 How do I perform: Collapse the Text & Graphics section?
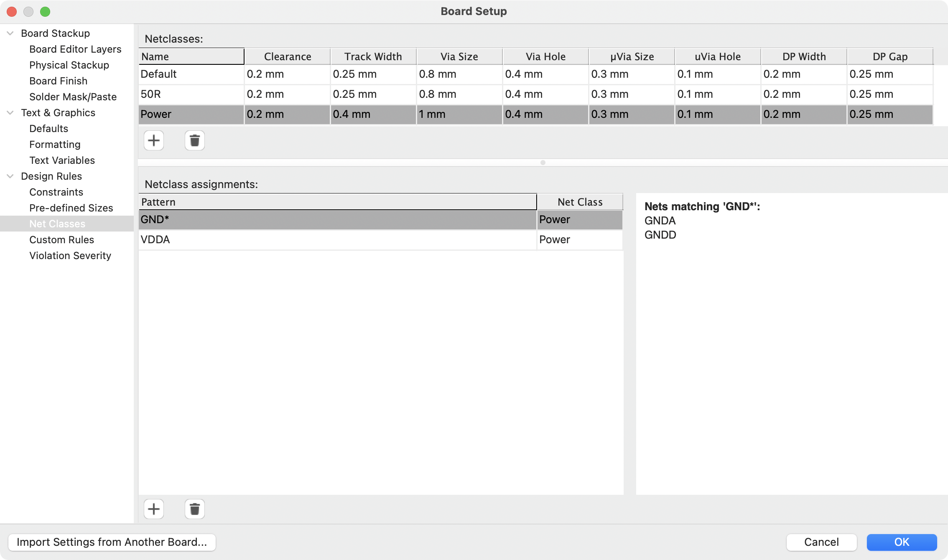click(9, 112)
